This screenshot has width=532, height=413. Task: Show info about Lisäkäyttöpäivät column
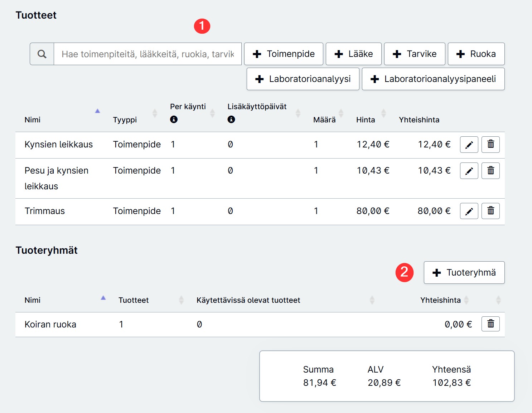tap(231, 119)
